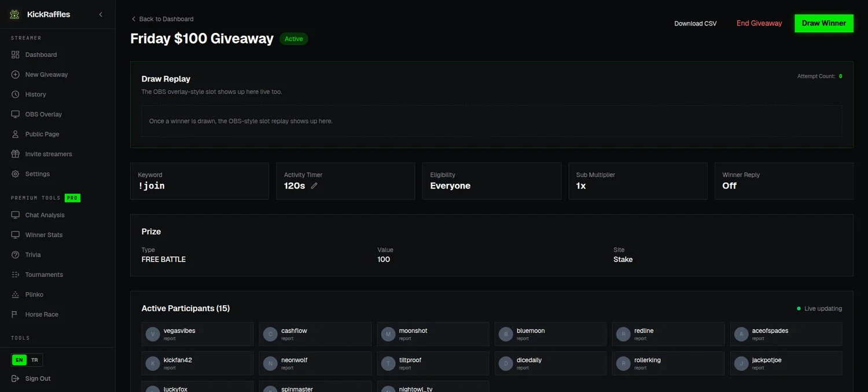This screenshot has height=392, width=868.
Task: Click the OBS Overlay monitor icon
Action: pyautogui.click(x=16, y=114)
